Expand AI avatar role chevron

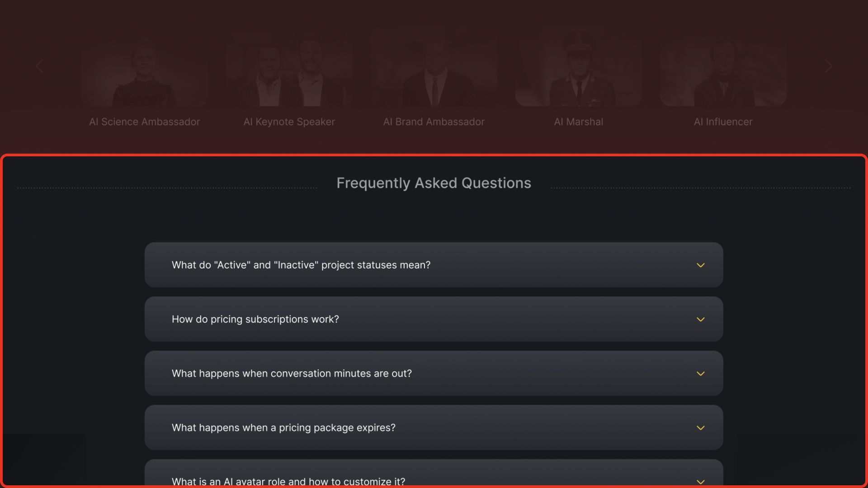700,482
